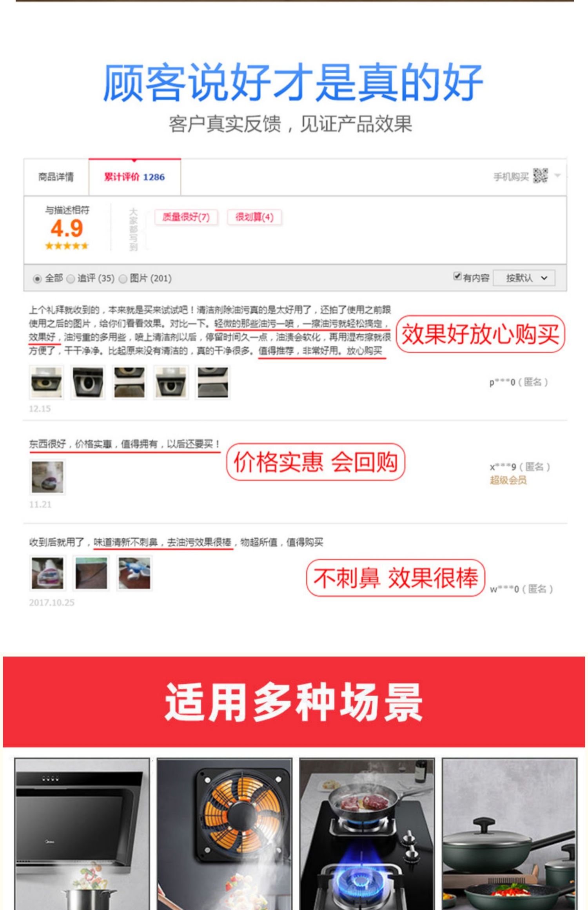Click the five-star rating under 4.9

(x=67, y=246)
